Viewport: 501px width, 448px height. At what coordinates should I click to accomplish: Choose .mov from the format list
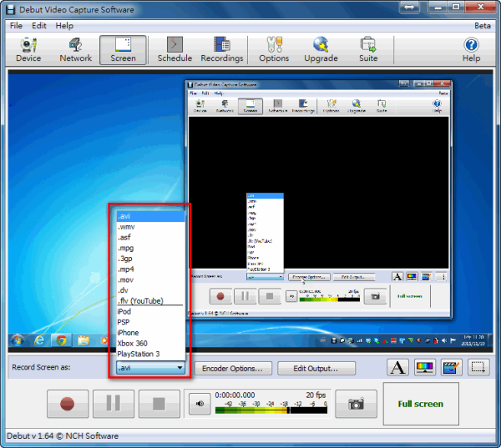[x=150, y=279]
